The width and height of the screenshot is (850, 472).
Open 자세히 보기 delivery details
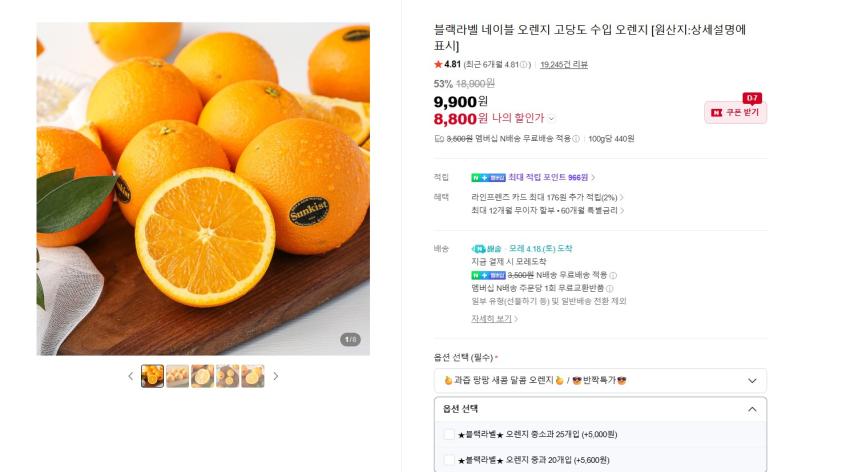[494, 319]
